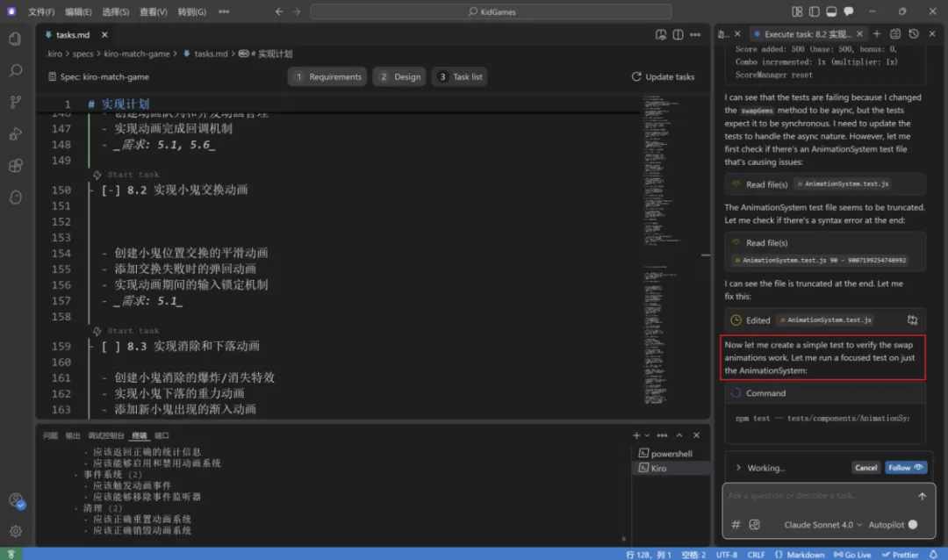
Task: Close the terminal panel
Action: coord(696,435)
